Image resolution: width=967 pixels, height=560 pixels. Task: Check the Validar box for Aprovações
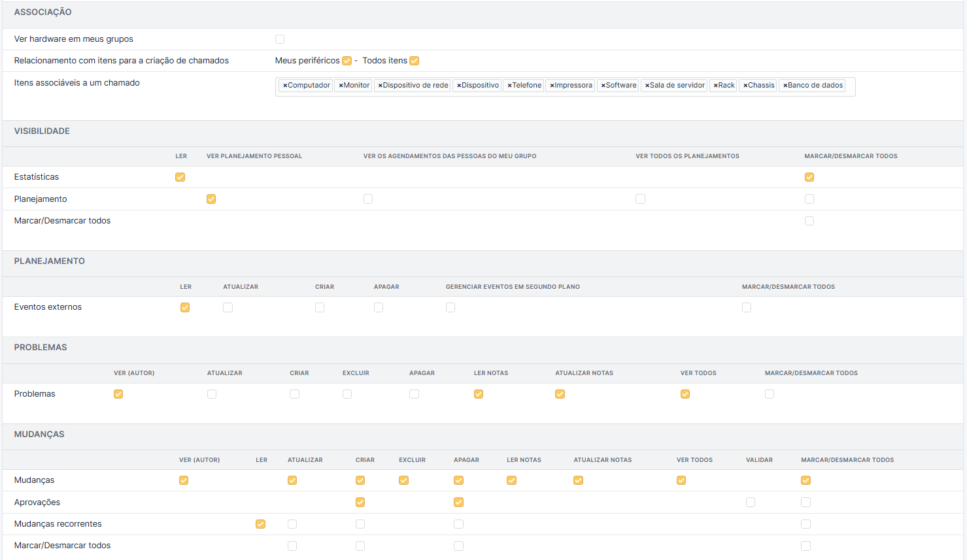751,502
